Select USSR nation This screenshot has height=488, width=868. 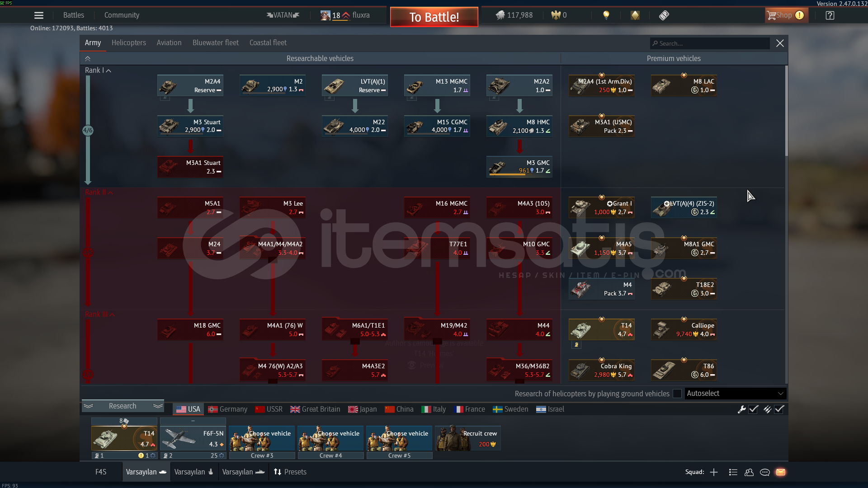[269, 409]
